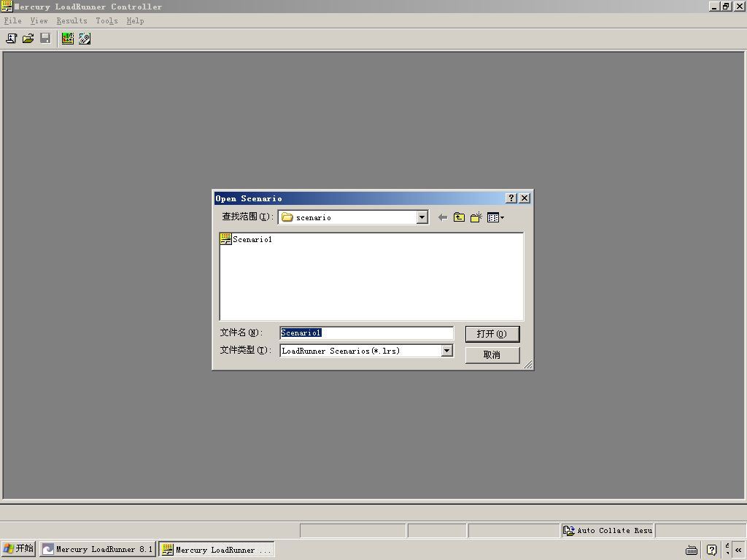Click the help question icon in the system tray
Viewport: 747px width, 560px height.
pyautogui.click(x=712, y=550)
